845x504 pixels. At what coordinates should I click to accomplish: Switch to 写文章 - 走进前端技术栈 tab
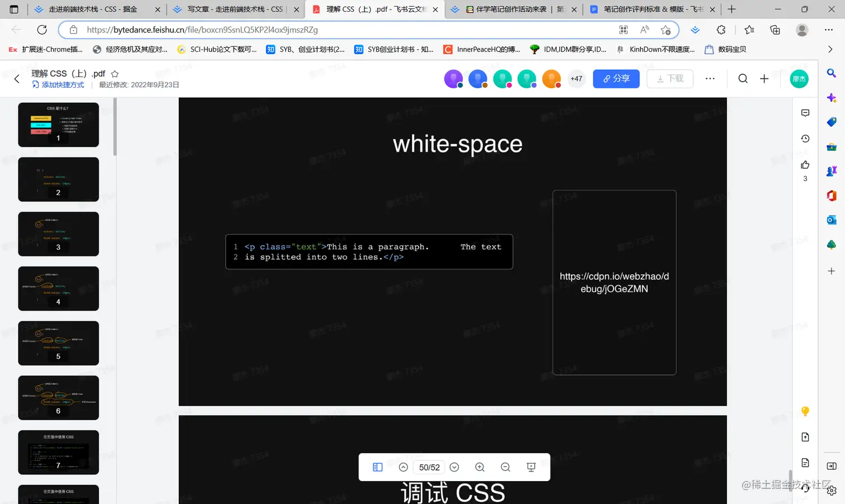[x=235, y=9]
